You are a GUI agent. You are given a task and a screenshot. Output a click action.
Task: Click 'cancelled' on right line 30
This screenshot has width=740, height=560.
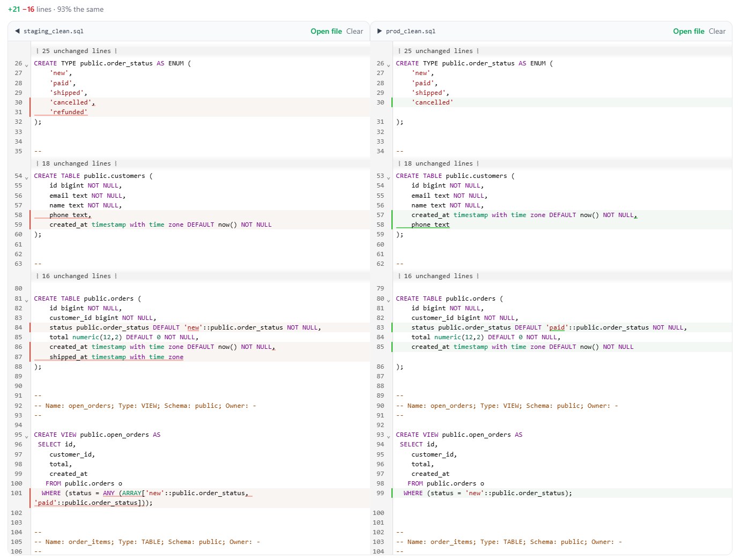coord(432,102)
